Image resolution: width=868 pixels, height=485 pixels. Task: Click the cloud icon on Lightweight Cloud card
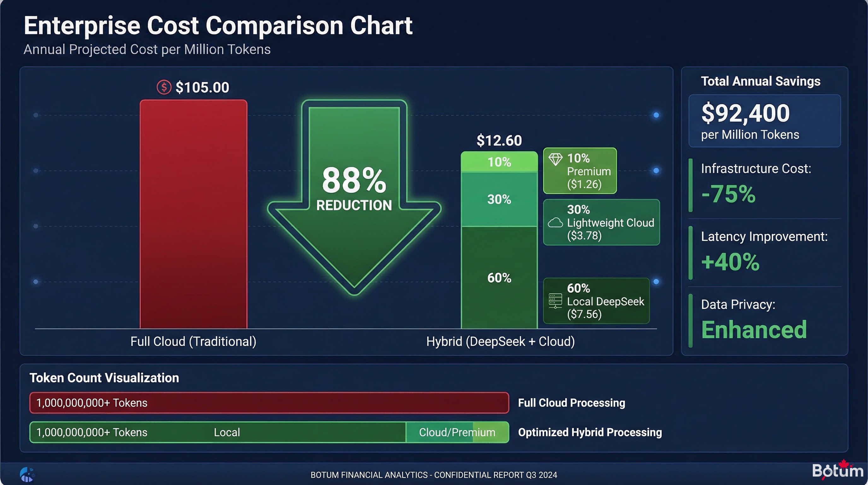coord(555,223)
